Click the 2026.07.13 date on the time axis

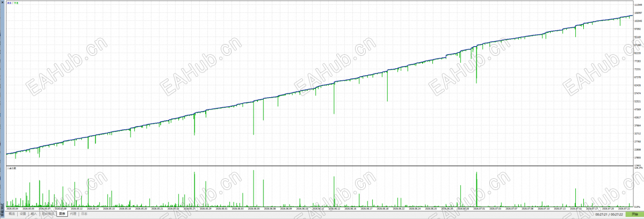tap(559, 209)
